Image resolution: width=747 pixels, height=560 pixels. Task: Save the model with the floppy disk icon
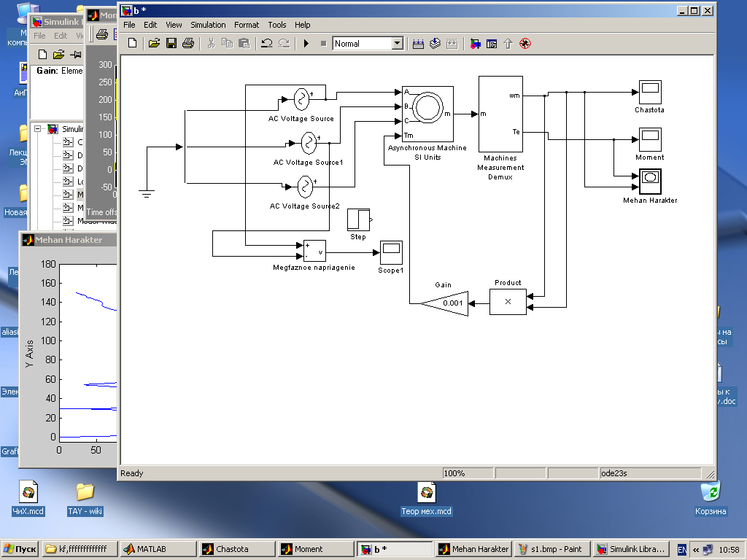(x=171, y=43)
